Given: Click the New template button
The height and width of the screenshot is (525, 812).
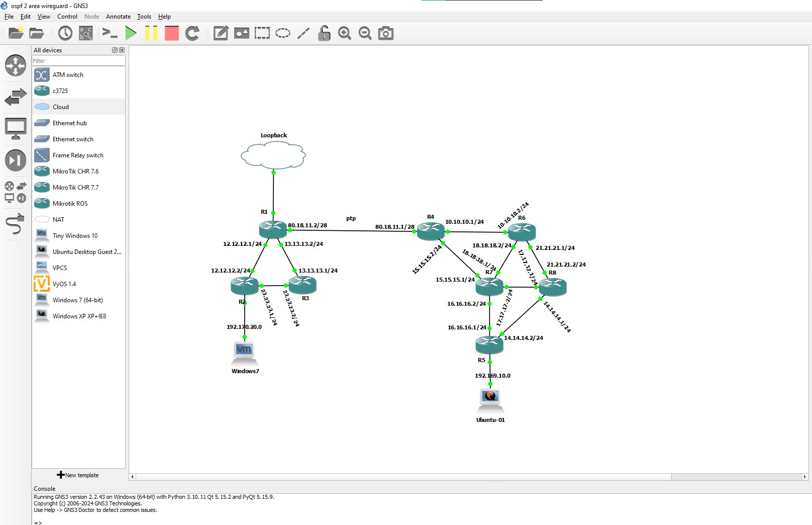Looking at the screenshot, I should click(78, 475).
